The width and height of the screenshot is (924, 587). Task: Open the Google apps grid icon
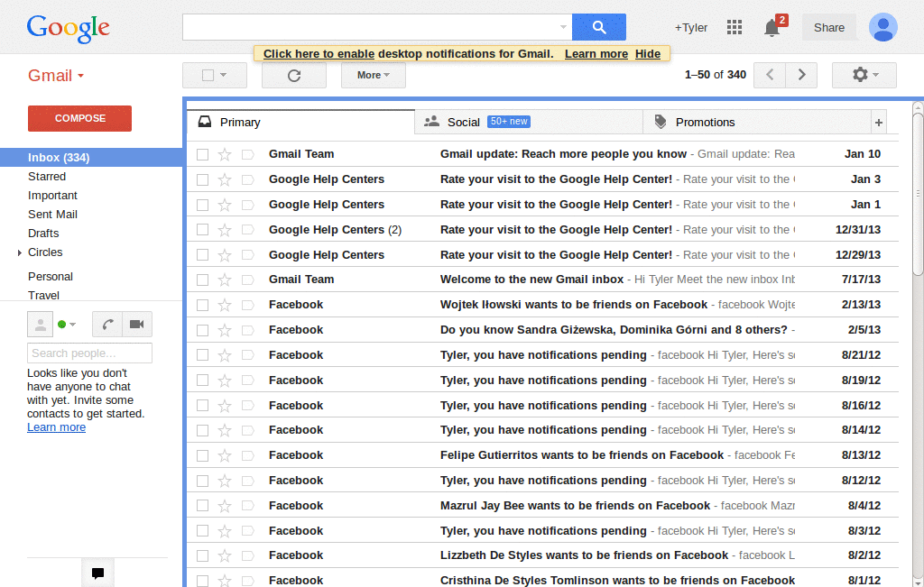coord(735,27)
